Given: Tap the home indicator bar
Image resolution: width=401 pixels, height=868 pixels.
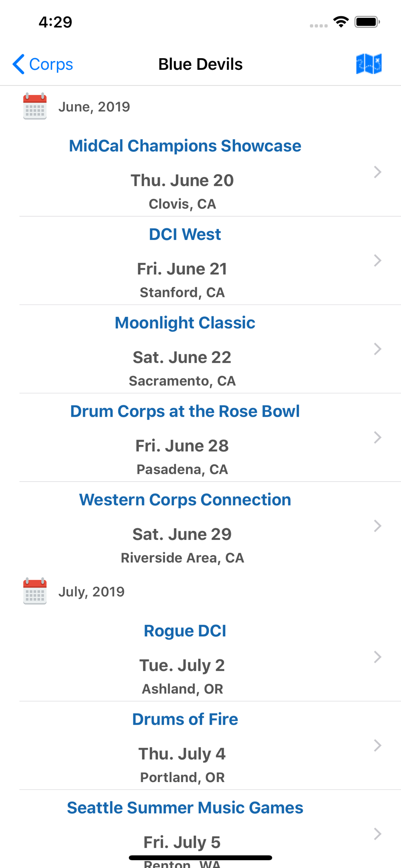Looking at the screenshot, I should (200, 858).
